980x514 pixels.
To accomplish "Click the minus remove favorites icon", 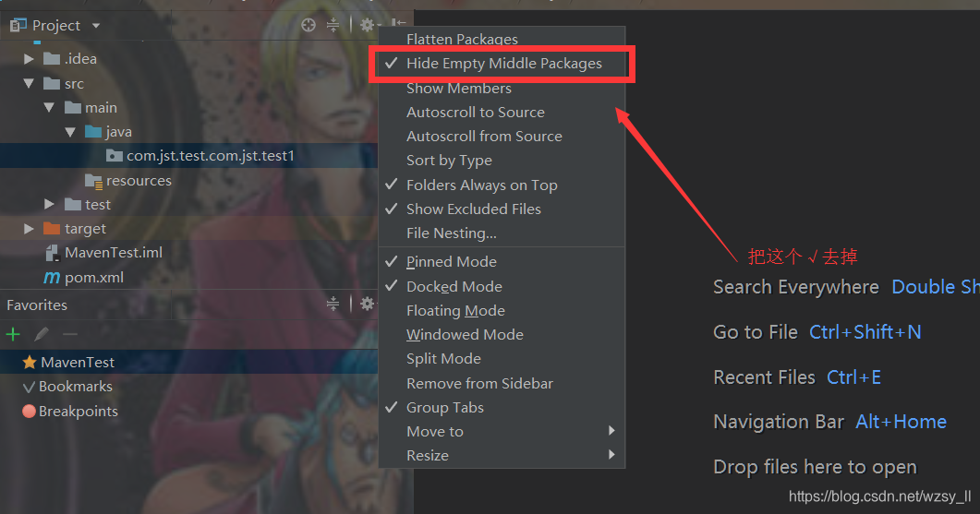I will point(70,334).
